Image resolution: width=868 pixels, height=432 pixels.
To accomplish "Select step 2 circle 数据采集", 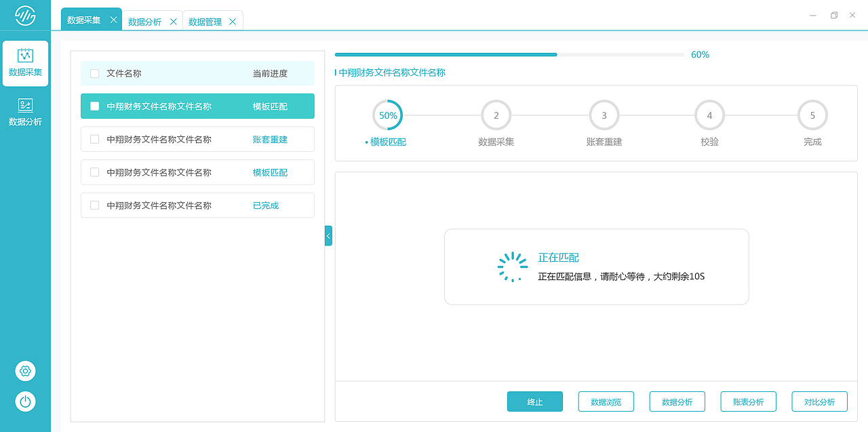I will tap(496, 115).
